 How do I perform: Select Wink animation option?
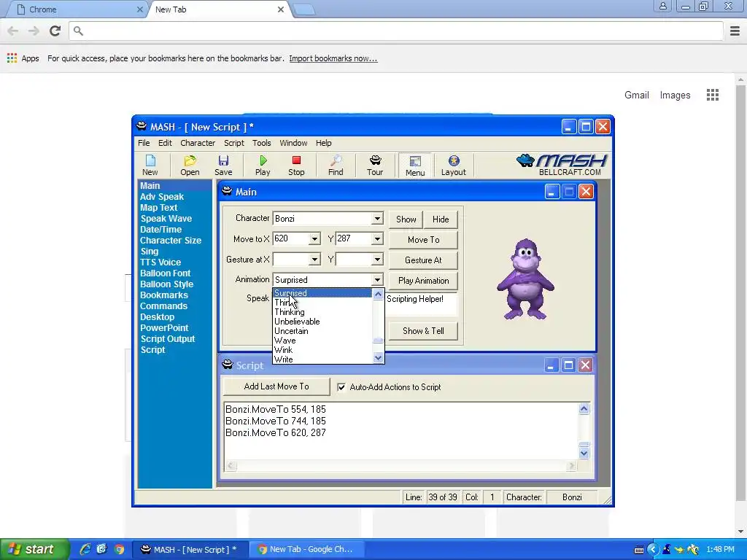click(x=284, y=350)
